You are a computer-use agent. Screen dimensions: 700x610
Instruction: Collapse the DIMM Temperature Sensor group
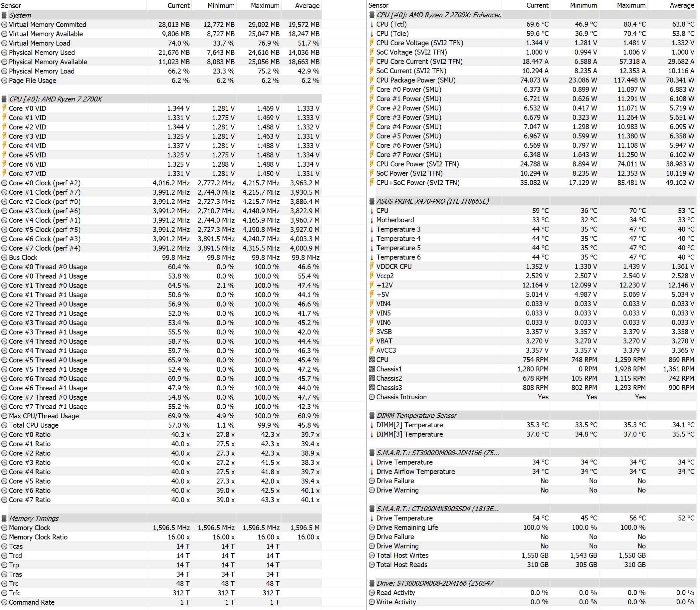[372, 416]
